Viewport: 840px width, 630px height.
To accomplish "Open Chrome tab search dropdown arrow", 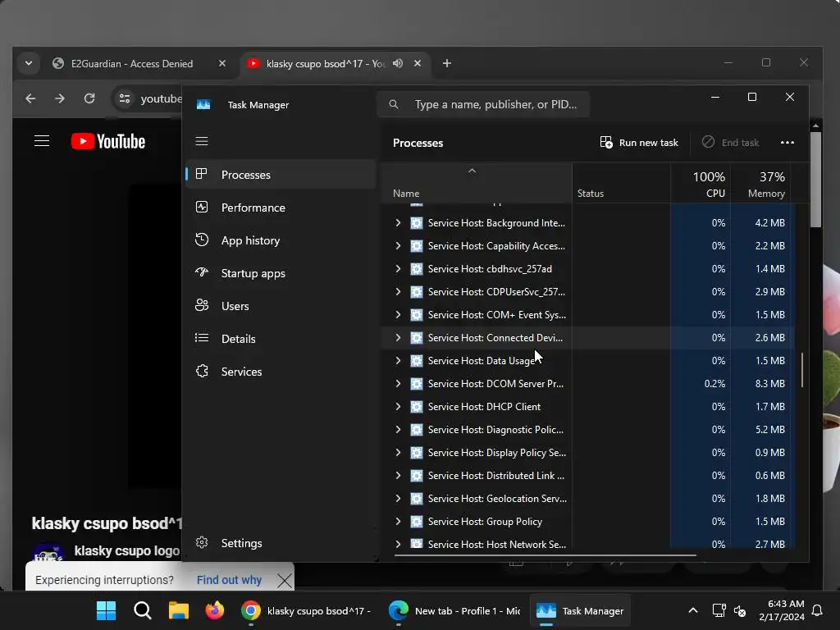I will pos(29,63).
